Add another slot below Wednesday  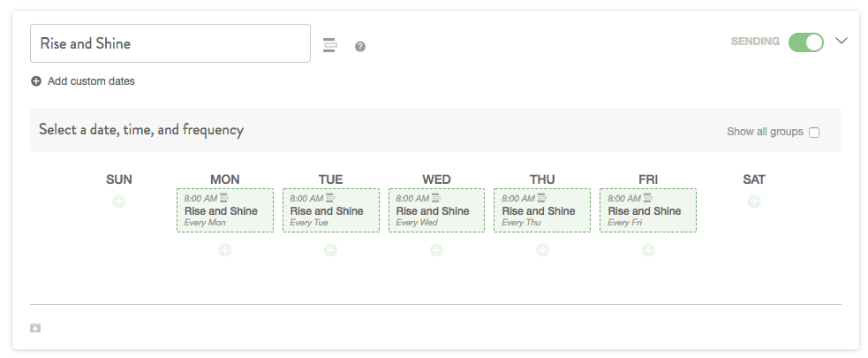pos(436,250)
